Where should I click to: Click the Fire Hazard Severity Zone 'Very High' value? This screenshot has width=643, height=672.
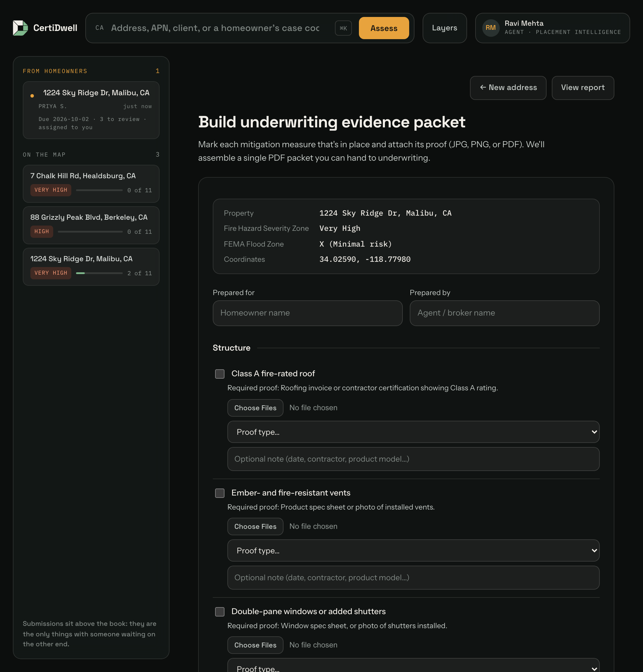340,228
